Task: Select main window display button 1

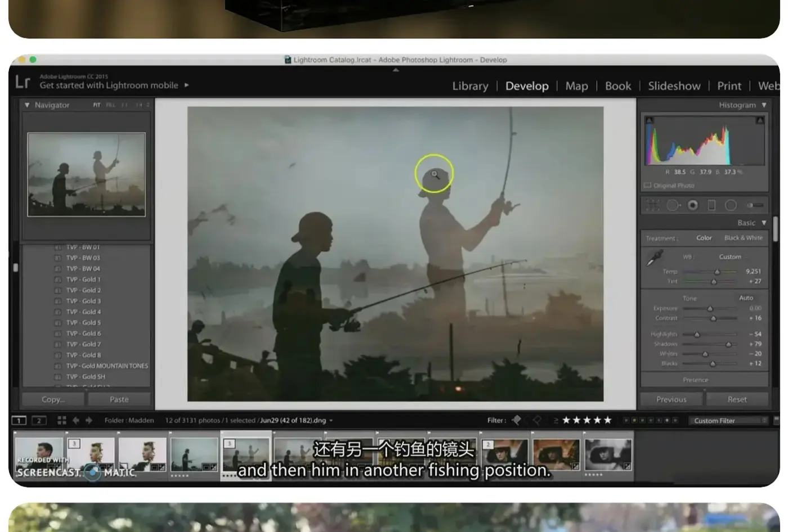Action: pos(19,420)
